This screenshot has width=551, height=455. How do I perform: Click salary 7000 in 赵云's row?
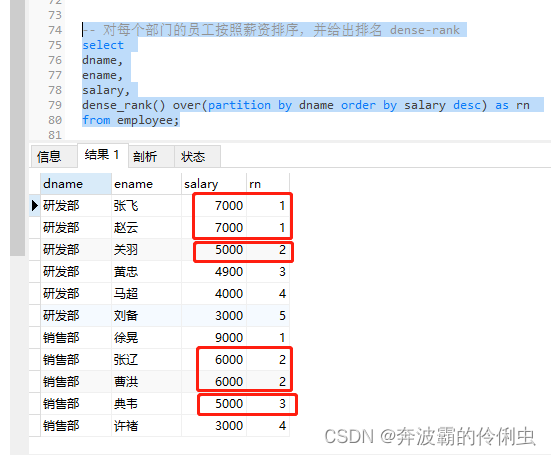[x=214, y=228]
